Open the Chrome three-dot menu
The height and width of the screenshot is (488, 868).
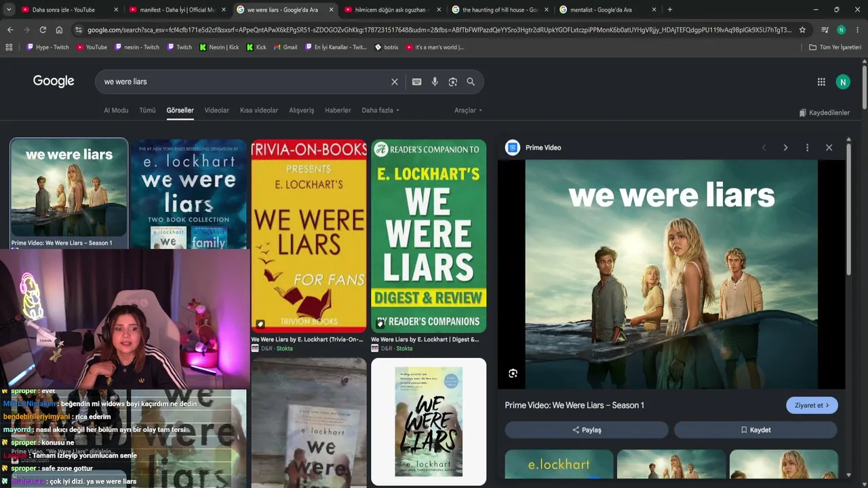[857, 30]
